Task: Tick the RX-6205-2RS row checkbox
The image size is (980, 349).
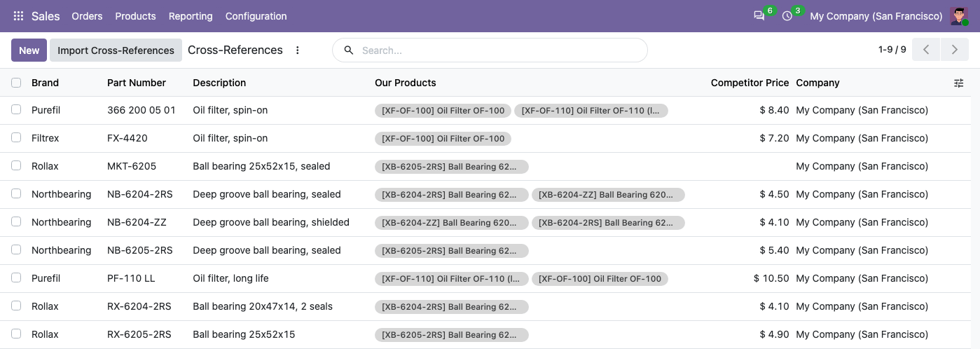Action: 16,334
